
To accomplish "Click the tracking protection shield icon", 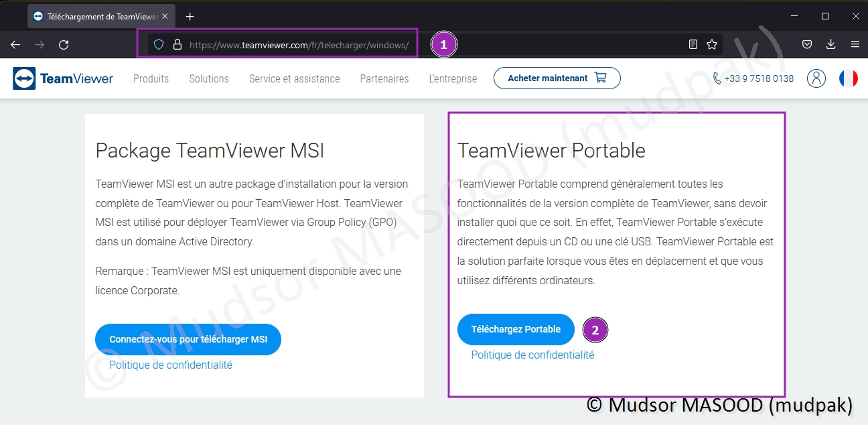I will click(x=159, y=45).
